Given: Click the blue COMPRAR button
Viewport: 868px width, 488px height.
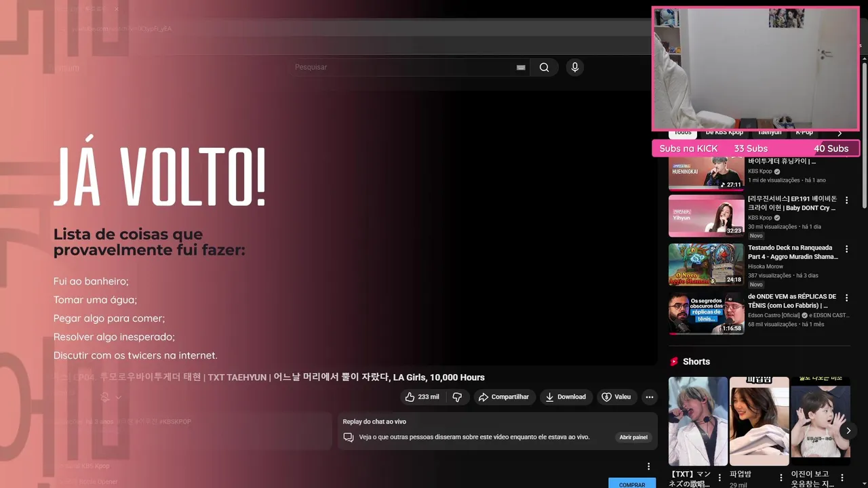Looking at the screenshot, I should click(632, 484).
